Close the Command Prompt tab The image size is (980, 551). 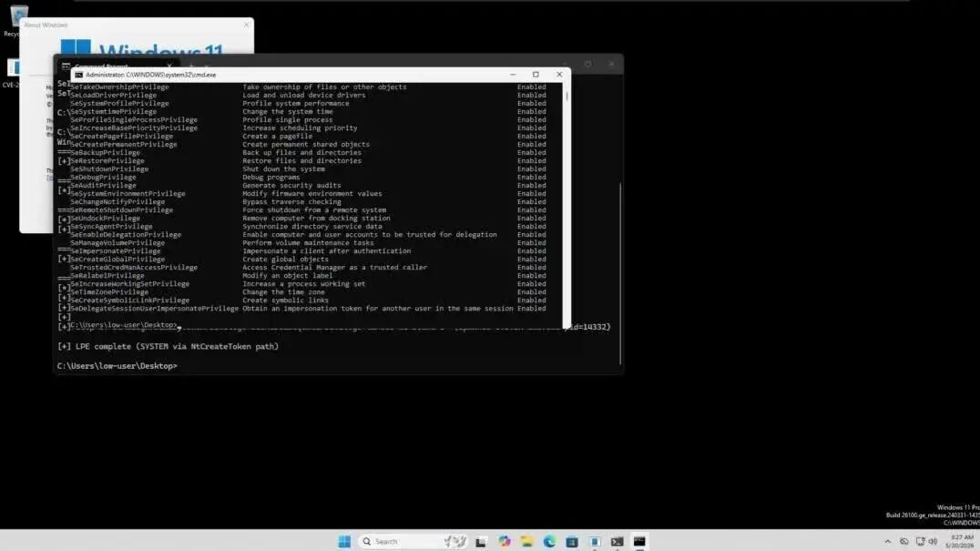click(x=169, y=65)
